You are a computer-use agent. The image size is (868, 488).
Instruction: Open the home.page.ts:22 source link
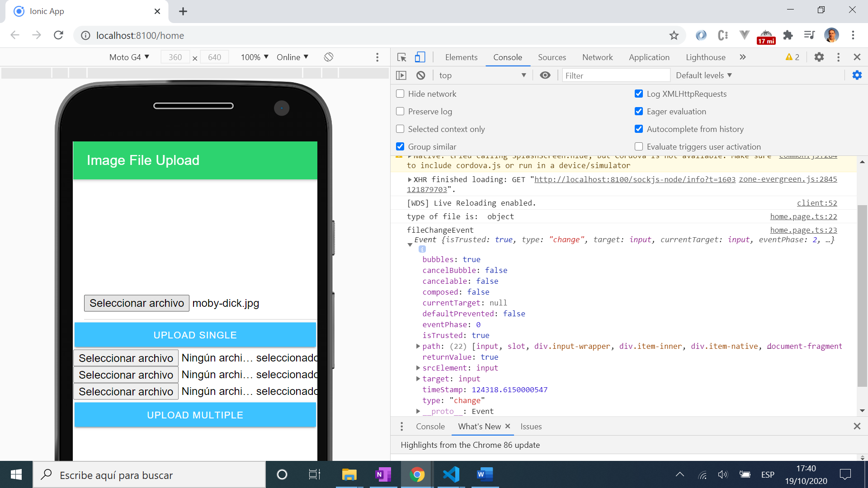click(x=803, y=216)
